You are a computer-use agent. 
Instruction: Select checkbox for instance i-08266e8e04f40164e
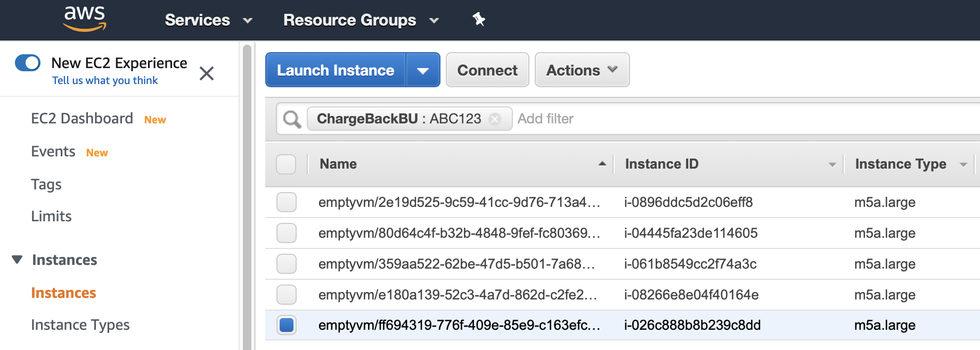pos(287,295)
